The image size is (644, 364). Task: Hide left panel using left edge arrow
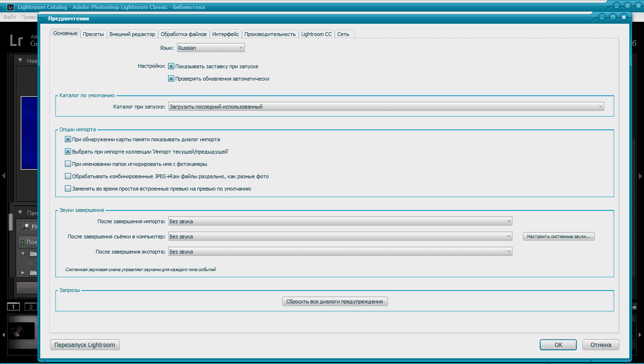(x=3, y=176)
